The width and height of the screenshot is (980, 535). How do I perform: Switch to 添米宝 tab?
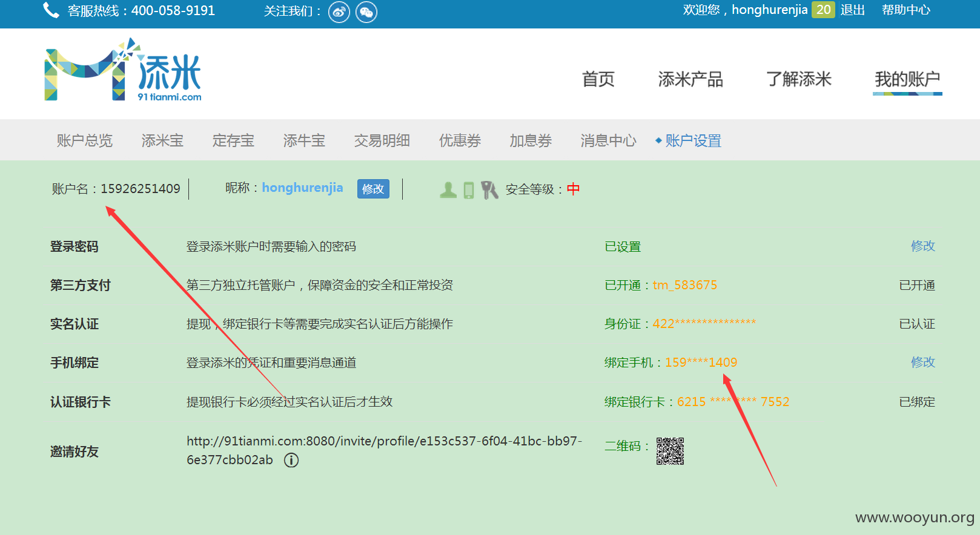click(162, 140)
